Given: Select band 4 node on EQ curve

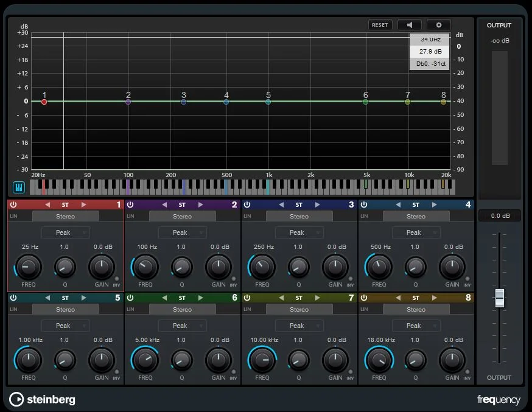Looking at the screenshot, I should click(226, 102).
